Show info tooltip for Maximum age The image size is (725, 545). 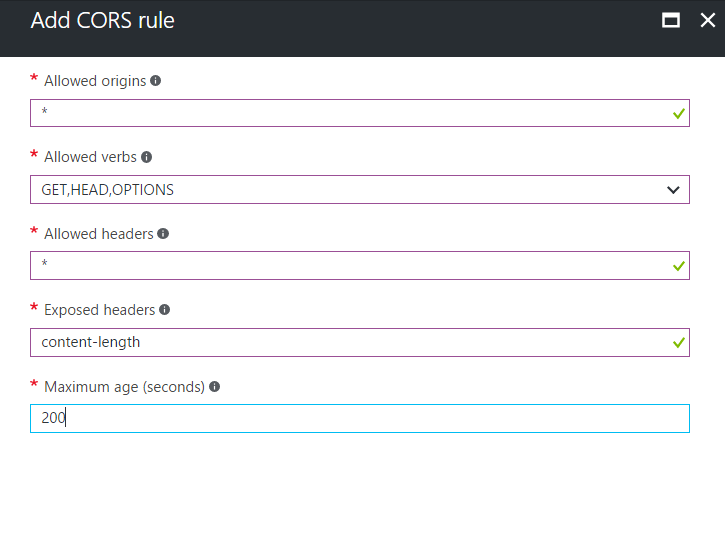pyautogui.click(x=215, y=386)
